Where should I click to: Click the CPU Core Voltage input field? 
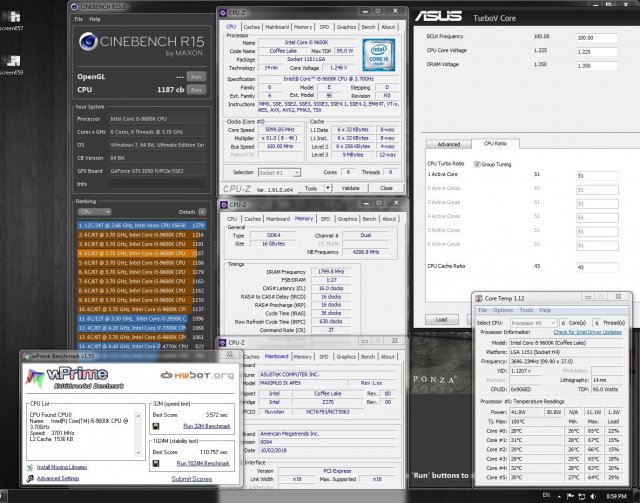point(596,52)
